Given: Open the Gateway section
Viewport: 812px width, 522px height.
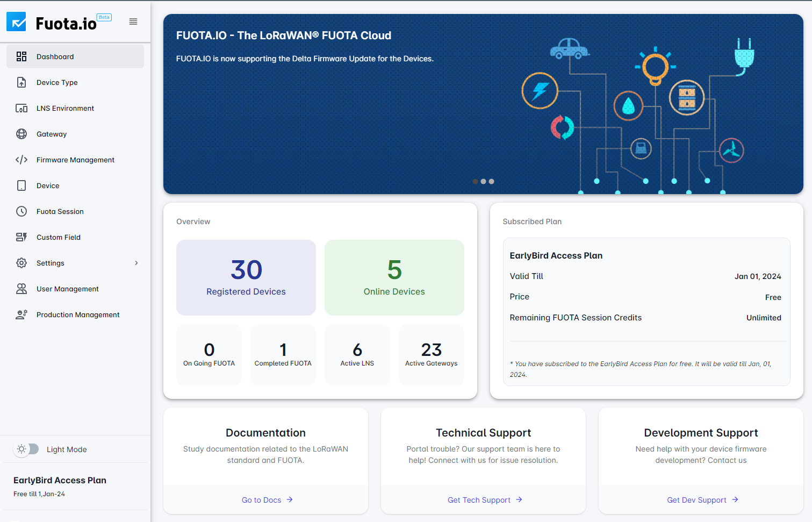Looking at the screenshot, I should (75, 134).
